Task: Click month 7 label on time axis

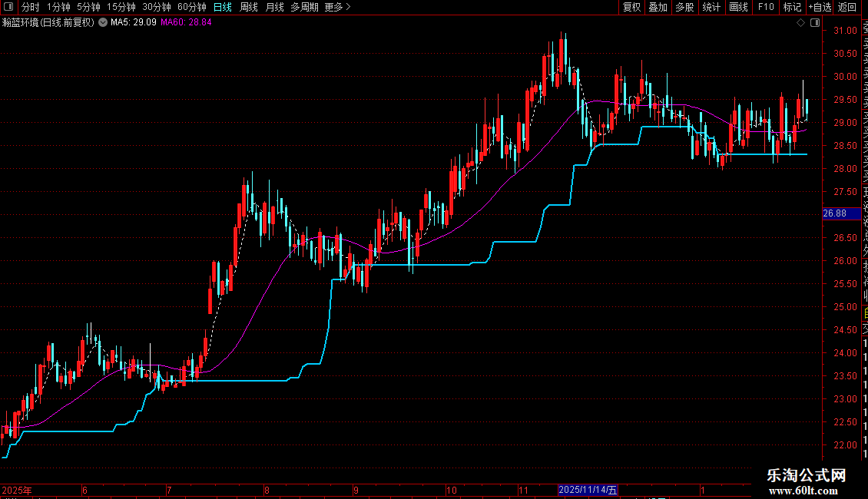Action: tap(169, 491)
